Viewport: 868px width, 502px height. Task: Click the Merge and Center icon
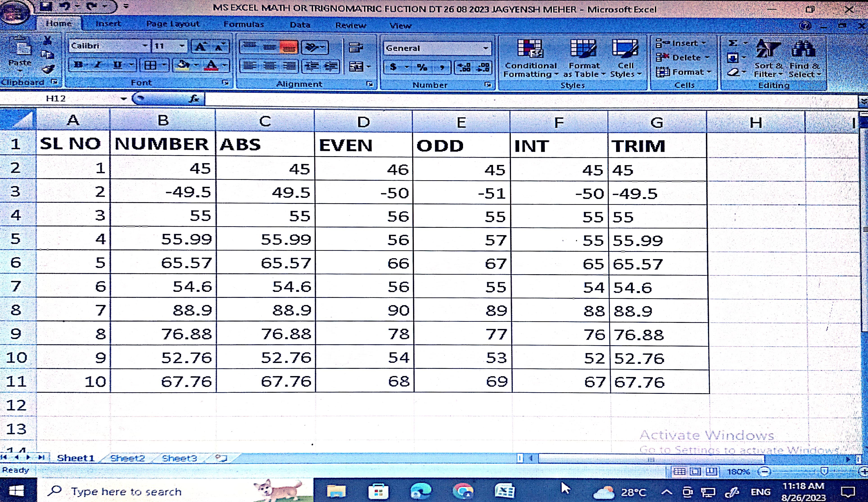pyautogui.click(x=356, y=66)
